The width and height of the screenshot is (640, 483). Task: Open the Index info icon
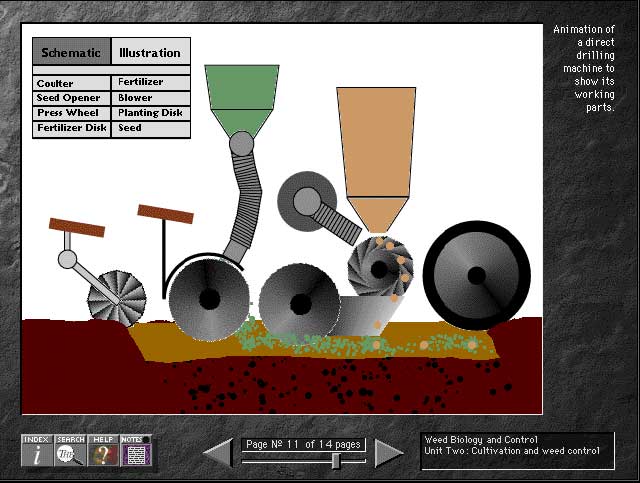click(x=36, y=453)
